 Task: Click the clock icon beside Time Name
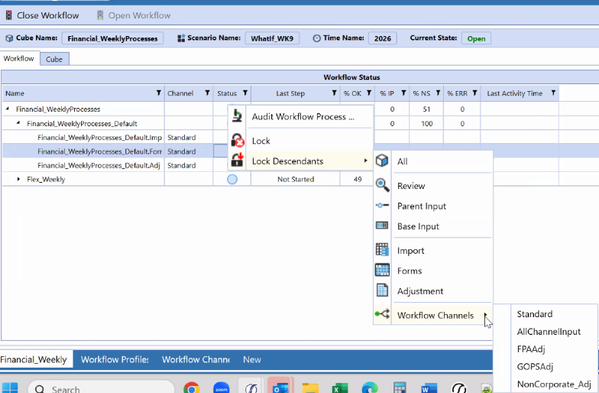click(x=317, y=38)
